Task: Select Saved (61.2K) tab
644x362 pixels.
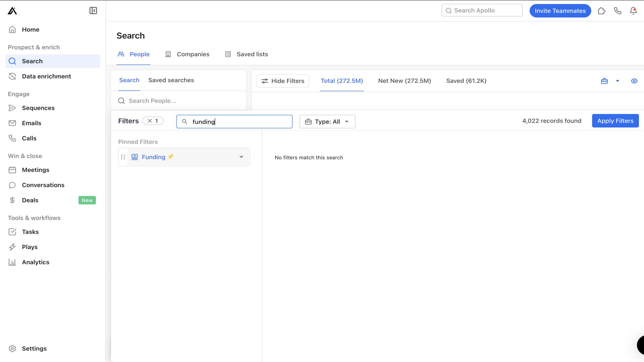Action: (x=466, y=81)
